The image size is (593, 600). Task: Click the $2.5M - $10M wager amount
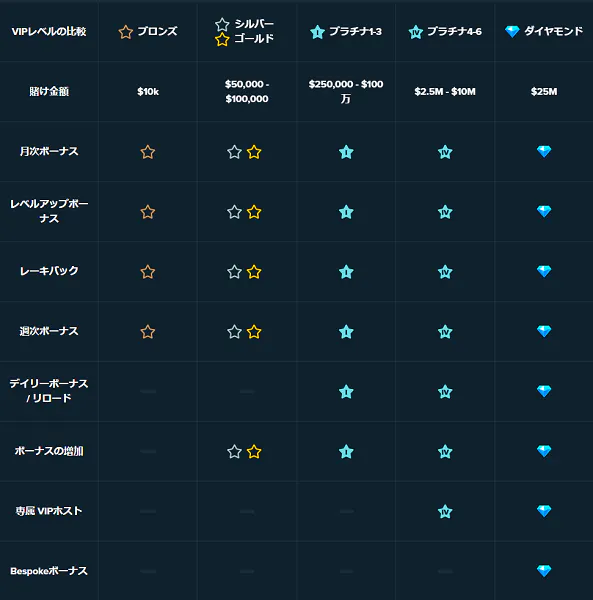[x=445, y=91]
